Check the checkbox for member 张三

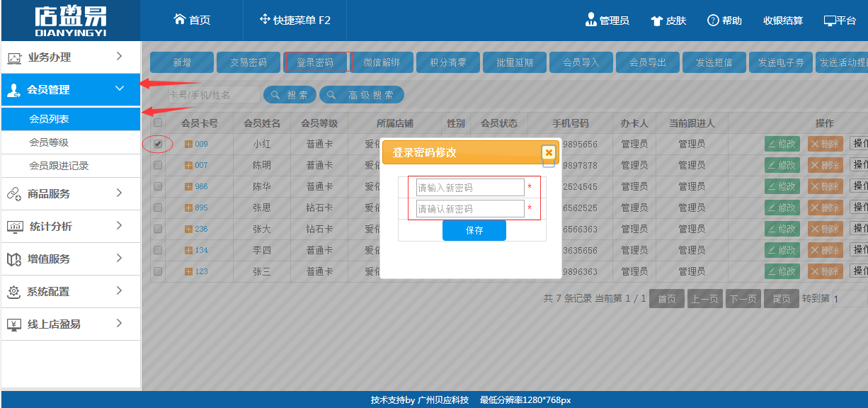click(x=158, y=271)
